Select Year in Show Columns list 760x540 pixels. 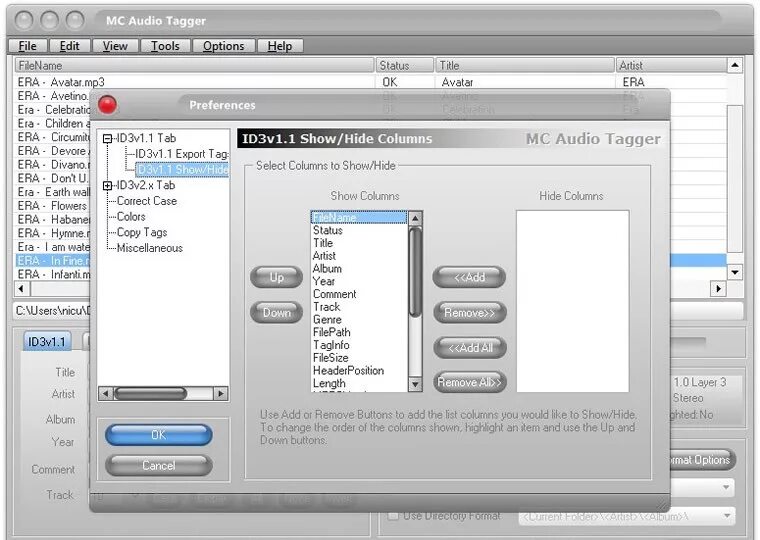tap(359, 281)
